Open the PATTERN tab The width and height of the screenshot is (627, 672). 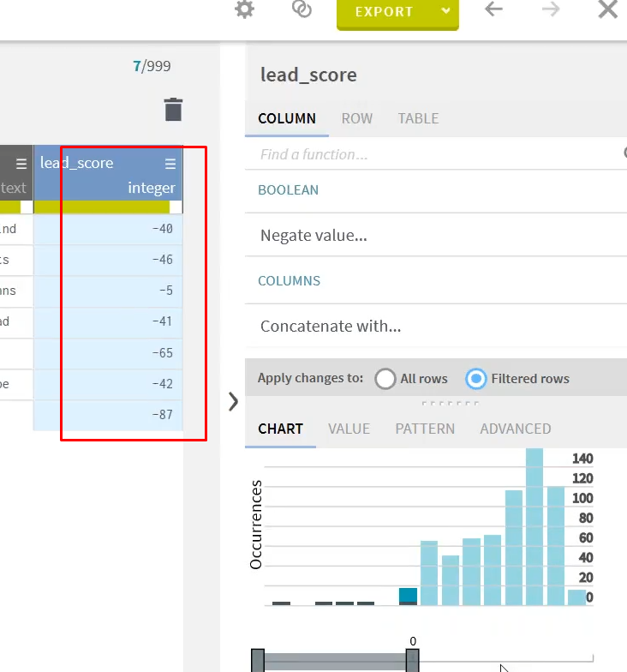425,429
